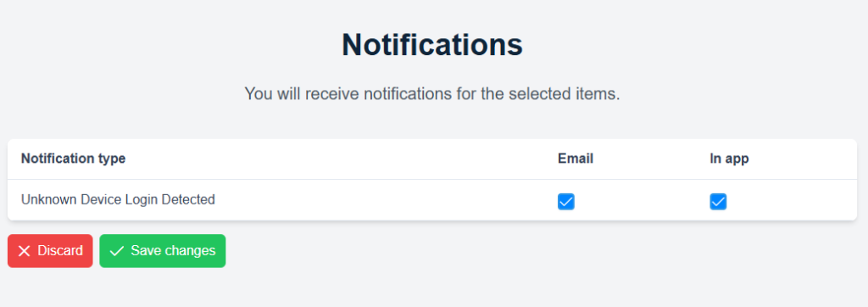Select the green Save changes button text
The image size is (868, 307).
[x=173, y=251]
